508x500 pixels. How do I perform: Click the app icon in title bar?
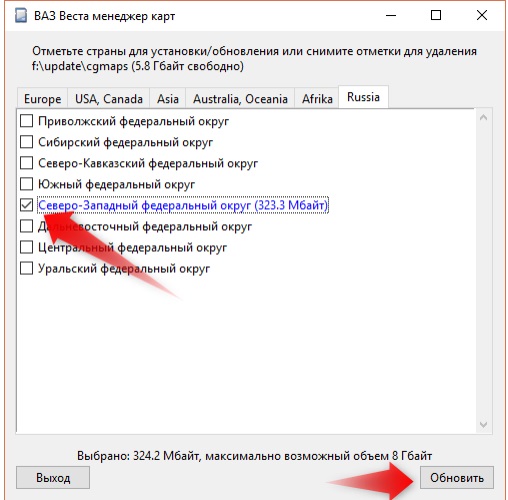coord(21,16)
